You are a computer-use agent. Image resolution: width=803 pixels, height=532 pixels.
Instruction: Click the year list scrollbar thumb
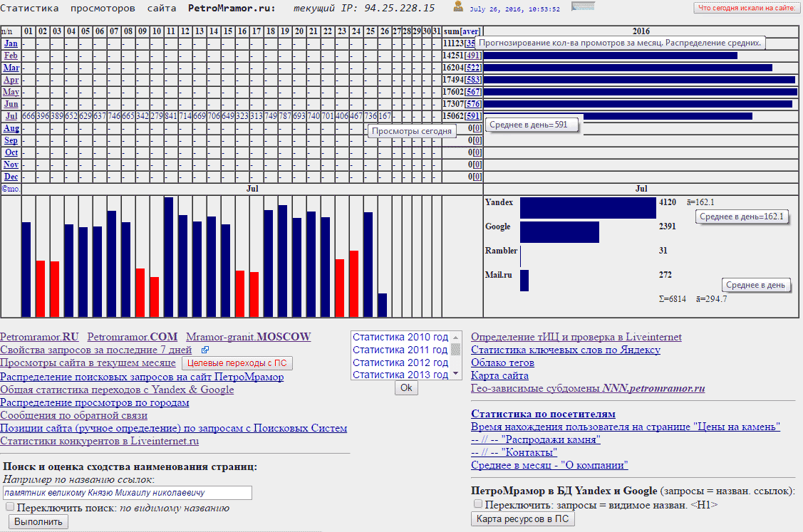[x=455, y=349]
